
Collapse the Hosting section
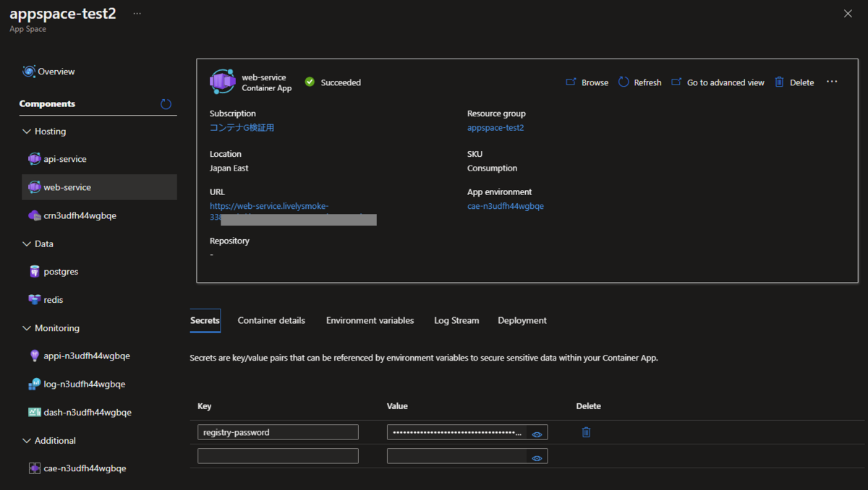pyautogui.click(x=27, y=132)
